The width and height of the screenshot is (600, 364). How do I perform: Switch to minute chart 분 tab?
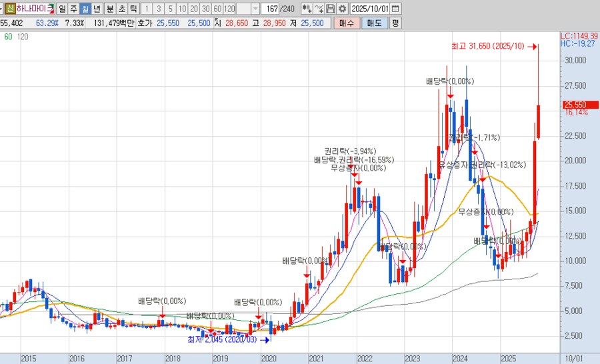pyautogui.click(x=109, y=9)
